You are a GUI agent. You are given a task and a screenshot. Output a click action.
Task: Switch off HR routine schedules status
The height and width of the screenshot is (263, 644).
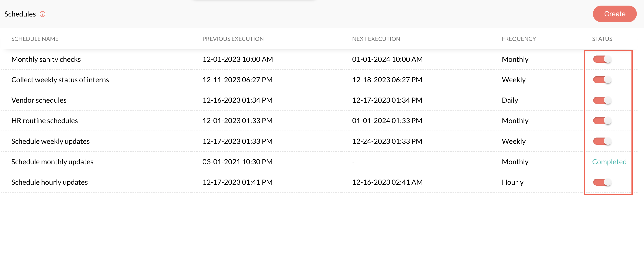click(x=602, y=121)
